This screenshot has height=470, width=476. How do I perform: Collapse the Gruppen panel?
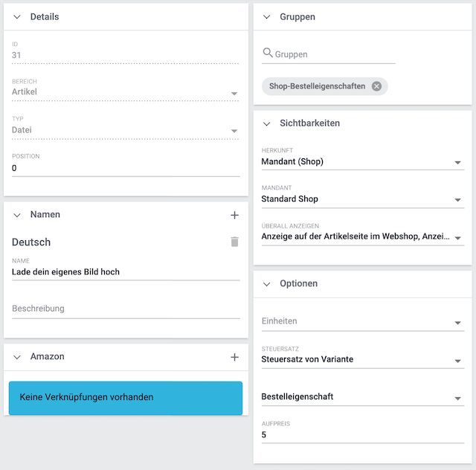coord(266,17)
